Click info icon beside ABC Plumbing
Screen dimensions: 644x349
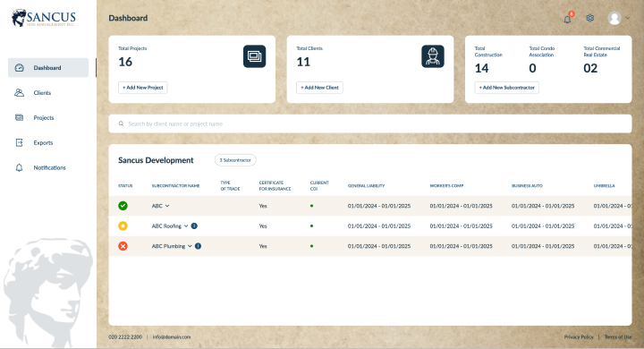[198, 246]
